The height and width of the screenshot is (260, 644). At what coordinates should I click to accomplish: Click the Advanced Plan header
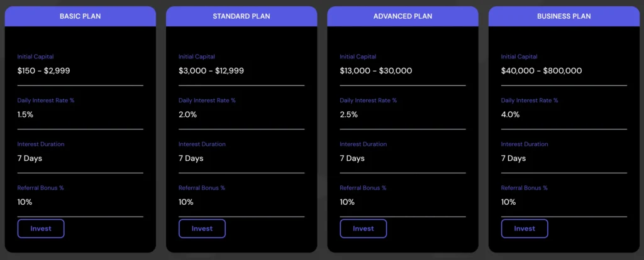402,16
